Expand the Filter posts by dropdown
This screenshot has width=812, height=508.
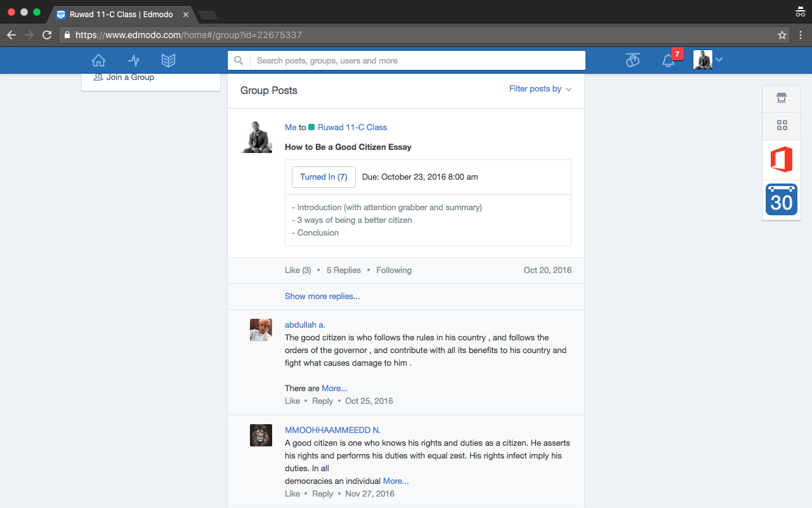540,89
